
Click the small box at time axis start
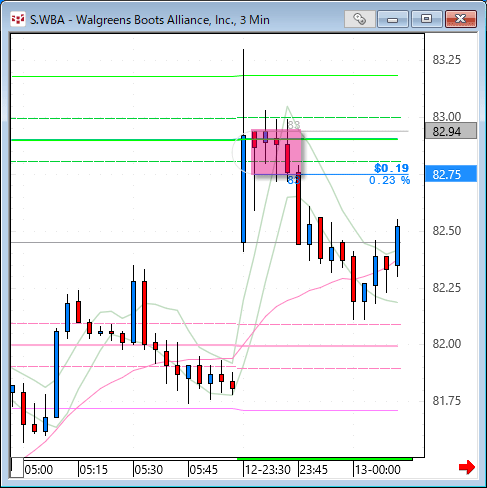click(x=17, y=468)
